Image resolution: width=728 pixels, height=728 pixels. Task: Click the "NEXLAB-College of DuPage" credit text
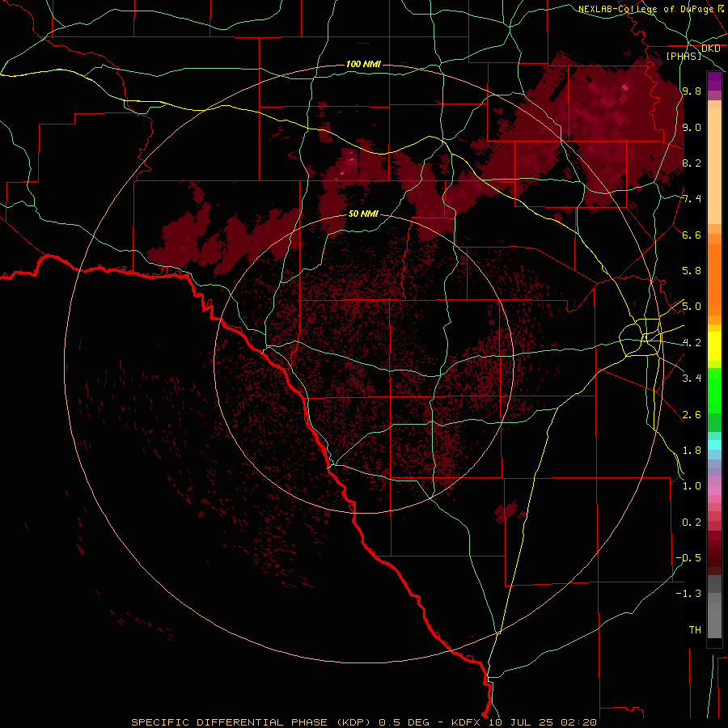pos(647,9)
